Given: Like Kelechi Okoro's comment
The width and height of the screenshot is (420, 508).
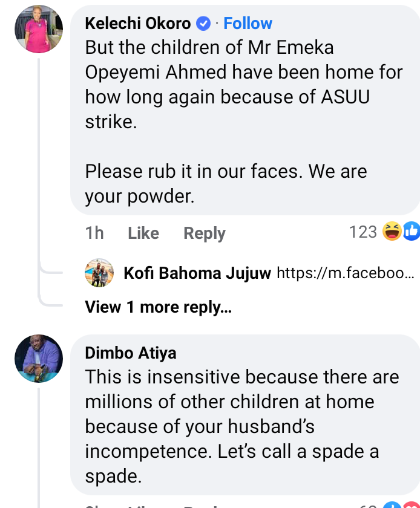Looking at the screenshot, I should [x=143, y=233].
